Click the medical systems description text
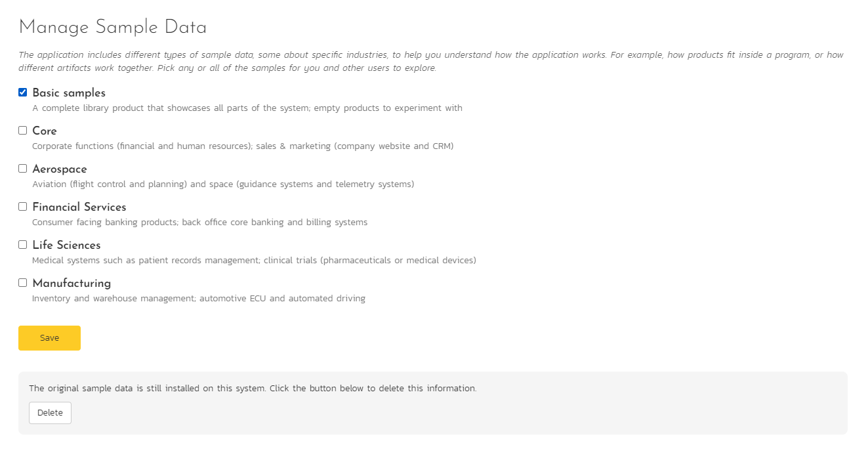 coord(254,261)
